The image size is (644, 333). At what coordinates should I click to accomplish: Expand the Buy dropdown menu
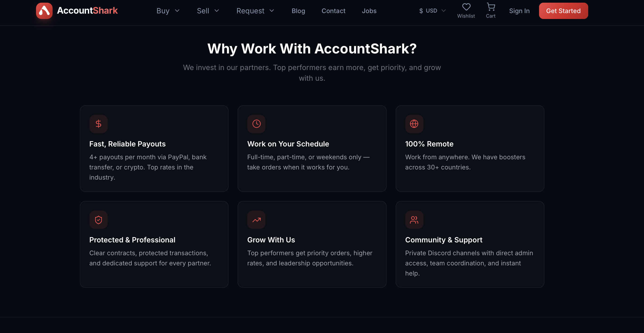tap(168, 11)
